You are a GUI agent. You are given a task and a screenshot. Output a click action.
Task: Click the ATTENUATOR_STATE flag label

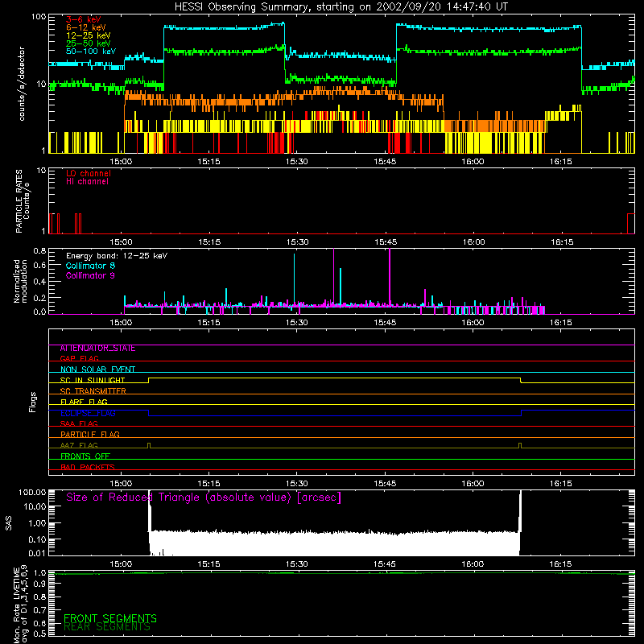point(97,349)
